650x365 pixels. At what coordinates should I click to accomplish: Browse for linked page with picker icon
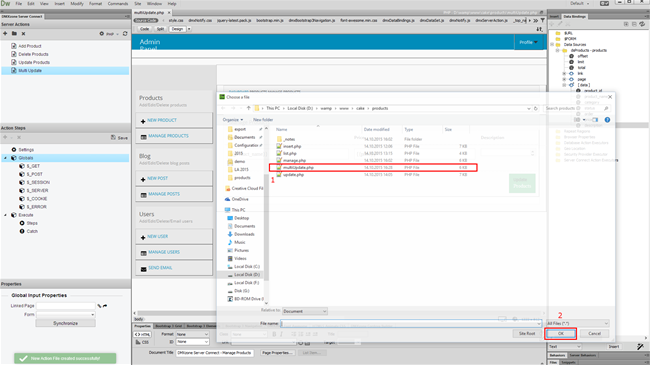99,306
